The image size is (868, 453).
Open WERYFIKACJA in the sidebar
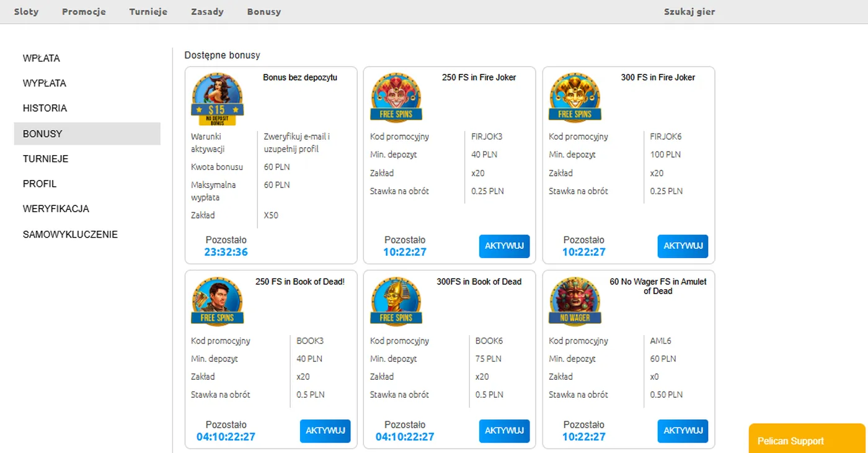click(56, 209)
